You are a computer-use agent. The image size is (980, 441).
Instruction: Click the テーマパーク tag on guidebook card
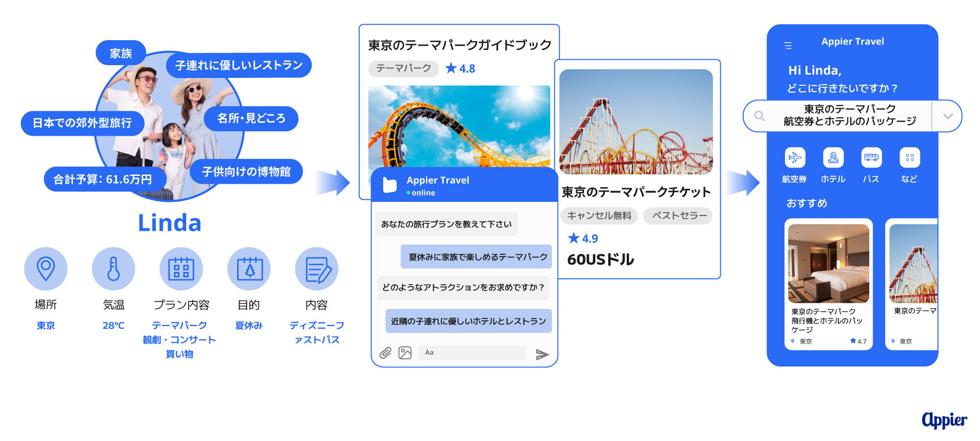(x=403, y=69)
